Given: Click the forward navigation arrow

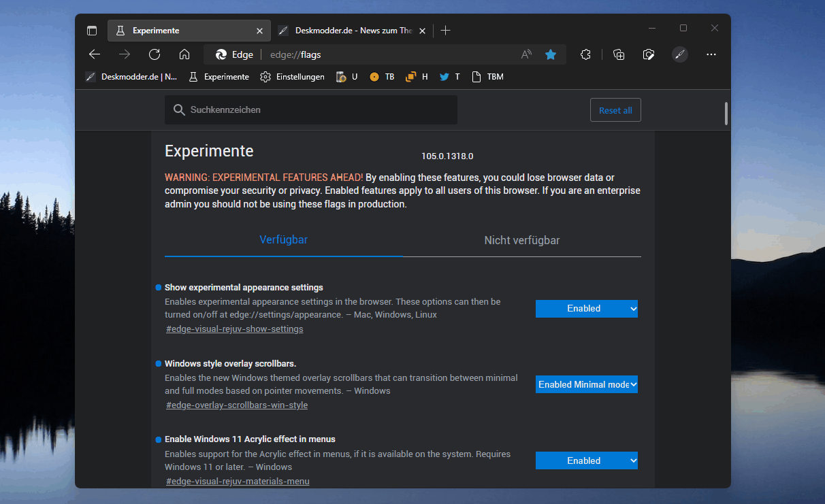Looking at the screenshot, I should tap(125, 54).
